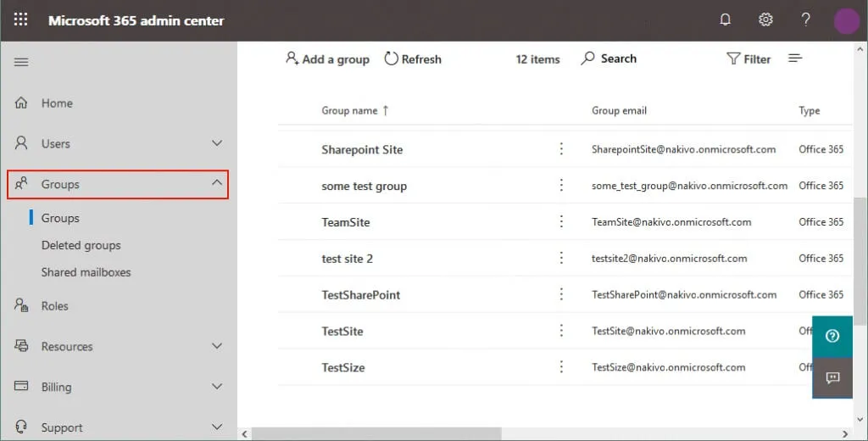
Task: Open the purple account avatar
Action: [x=846, y=20]
